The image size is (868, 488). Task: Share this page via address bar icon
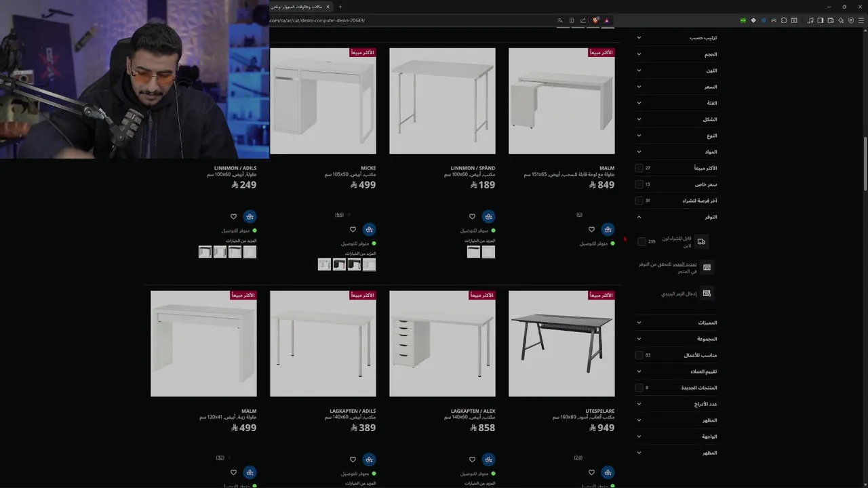click(583, 20)
